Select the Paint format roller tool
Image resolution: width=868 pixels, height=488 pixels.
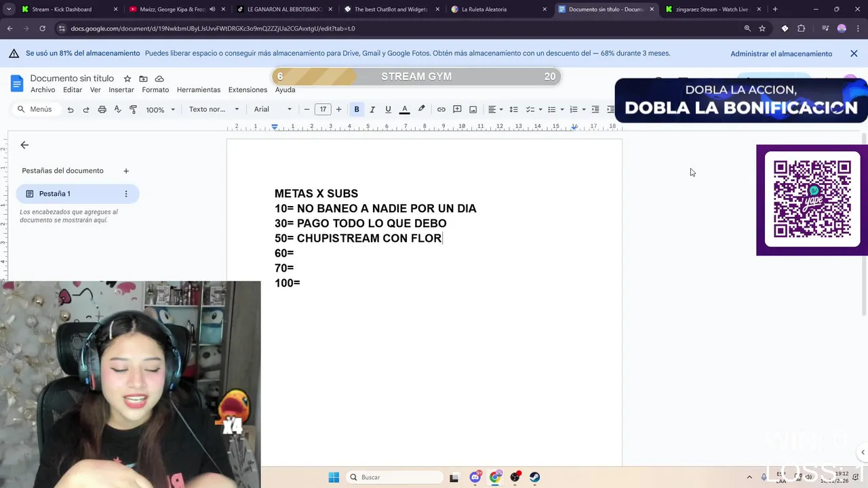pyautogui.click(x=133, y=109)
